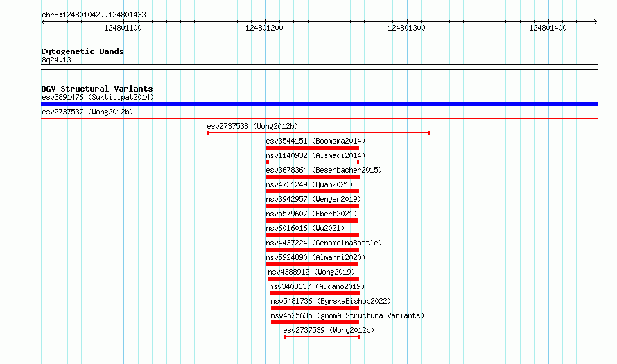Select the 8q24.13 band label
Screen dimensions: 617x364
tap(56, 60)
